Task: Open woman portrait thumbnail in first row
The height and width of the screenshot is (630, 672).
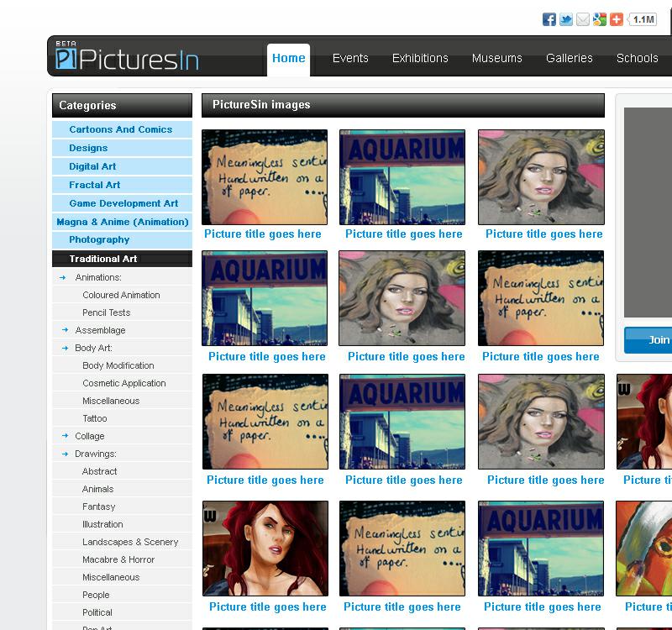Action: (x=541, y=177)
